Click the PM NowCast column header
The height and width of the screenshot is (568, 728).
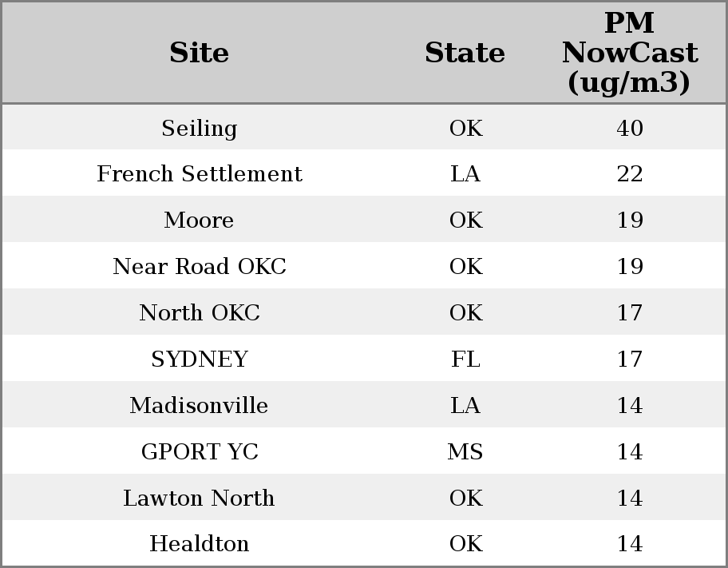coord(629,54)
